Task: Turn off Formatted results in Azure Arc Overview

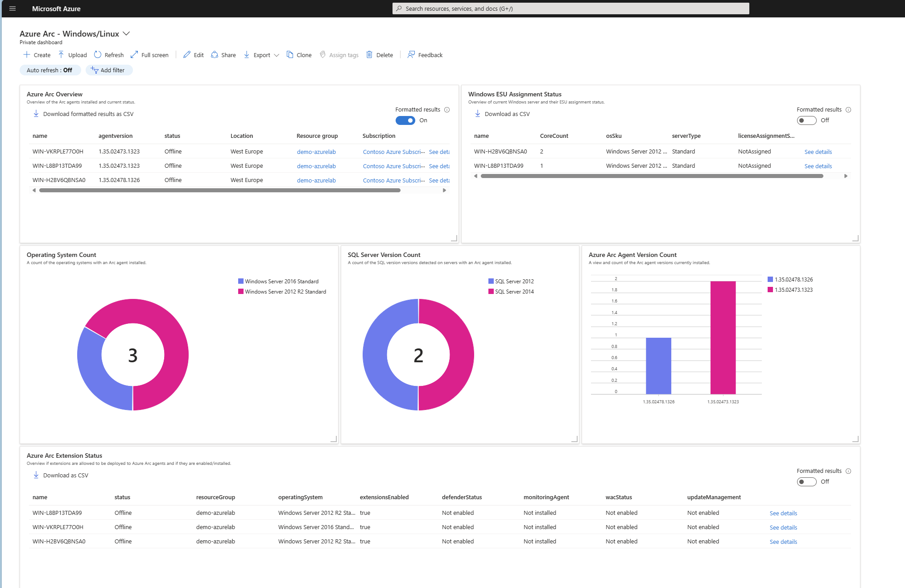Action: [x=405, y=120]
